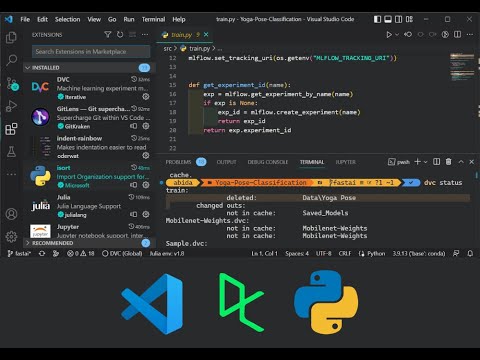Split the editor to the right

tap(458, 35)
